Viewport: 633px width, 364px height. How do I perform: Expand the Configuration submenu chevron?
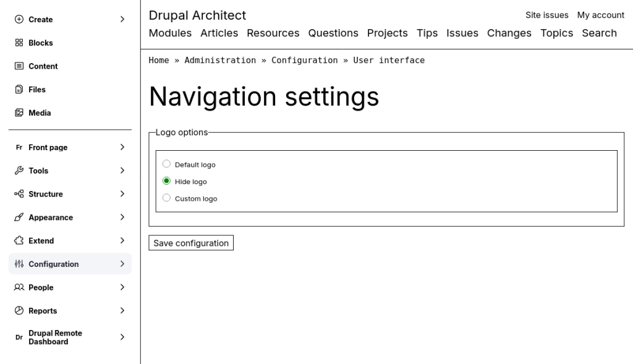122,264
